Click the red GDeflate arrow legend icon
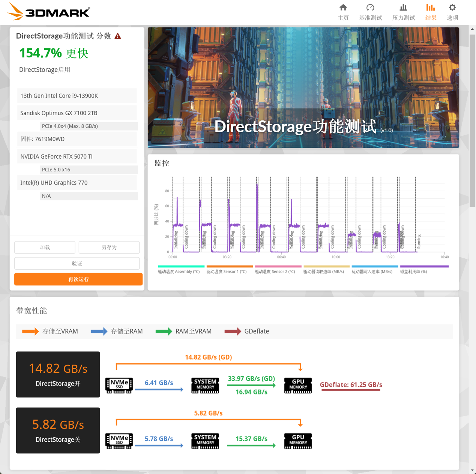The image size is (476, 474). [233, 331]
